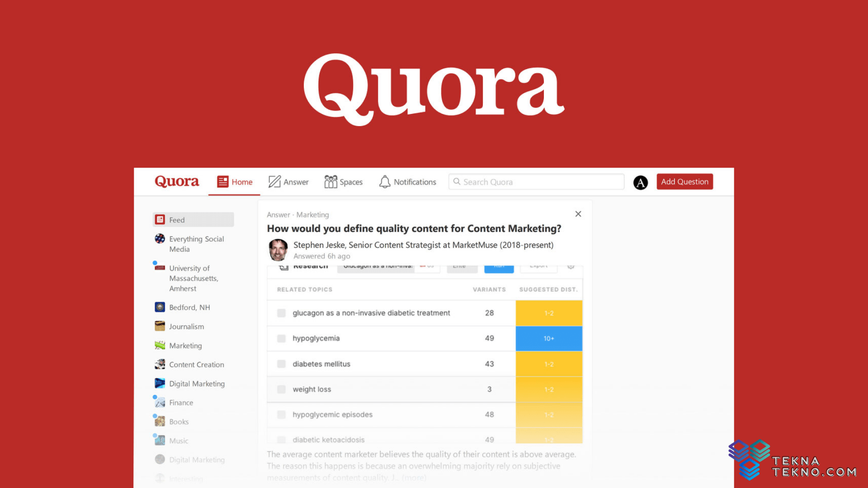Close the content quality answer modal

(x=577, y=214)
